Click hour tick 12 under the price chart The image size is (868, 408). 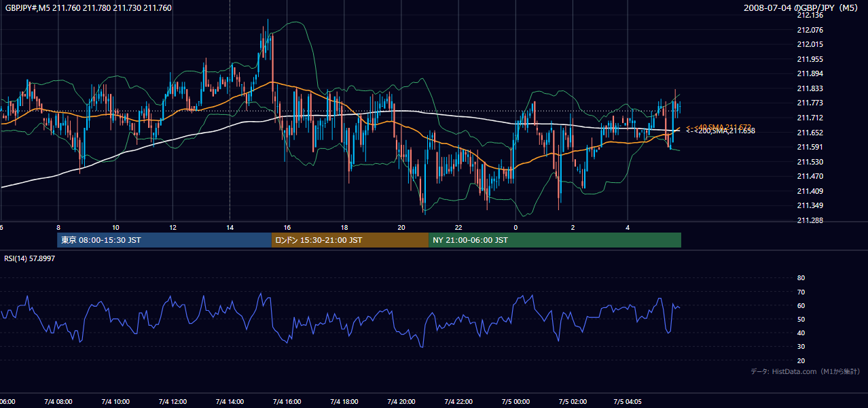click(x=173, y=227)
